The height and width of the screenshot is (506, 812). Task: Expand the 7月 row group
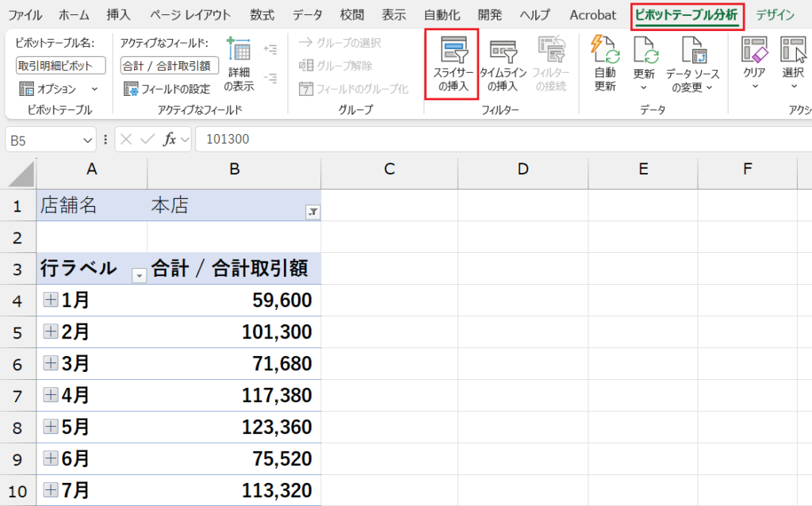pos(51,489)
